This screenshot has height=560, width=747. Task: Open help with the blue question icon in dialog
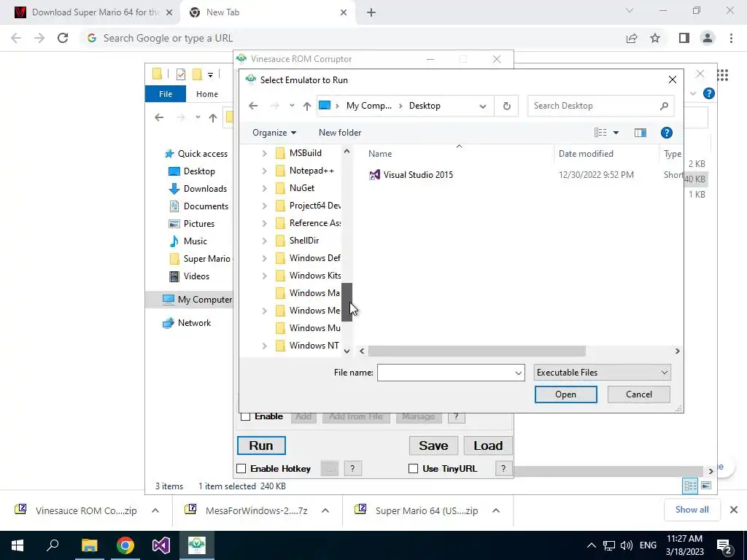click(x=667, y=133)
